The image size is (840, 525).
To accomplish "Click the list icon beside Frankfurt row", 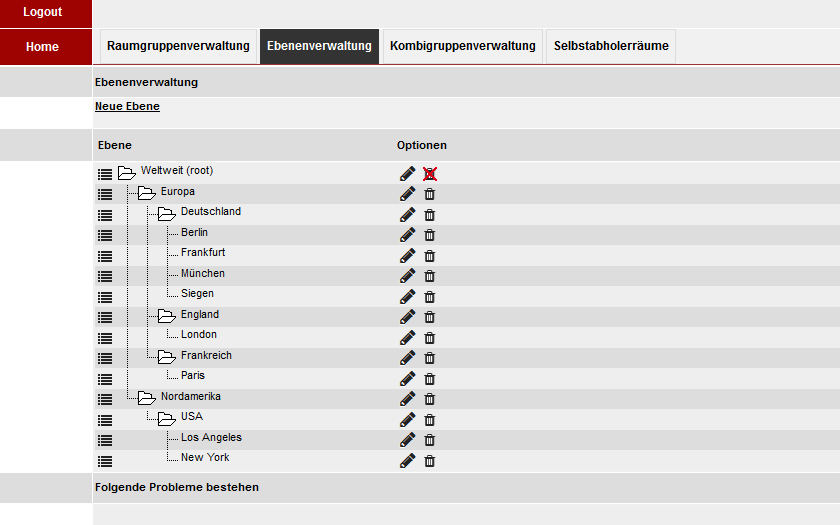I will 105,256.
